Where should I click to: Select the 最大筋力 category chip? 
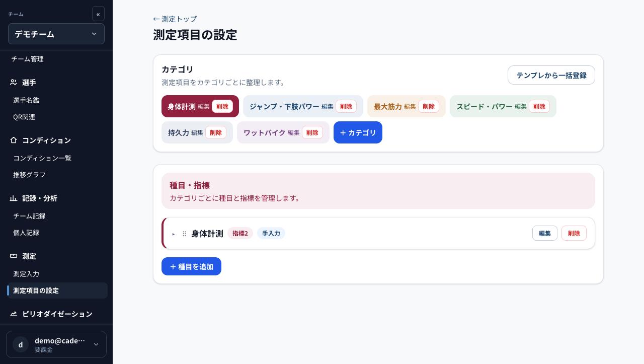(x=388, y=106)
